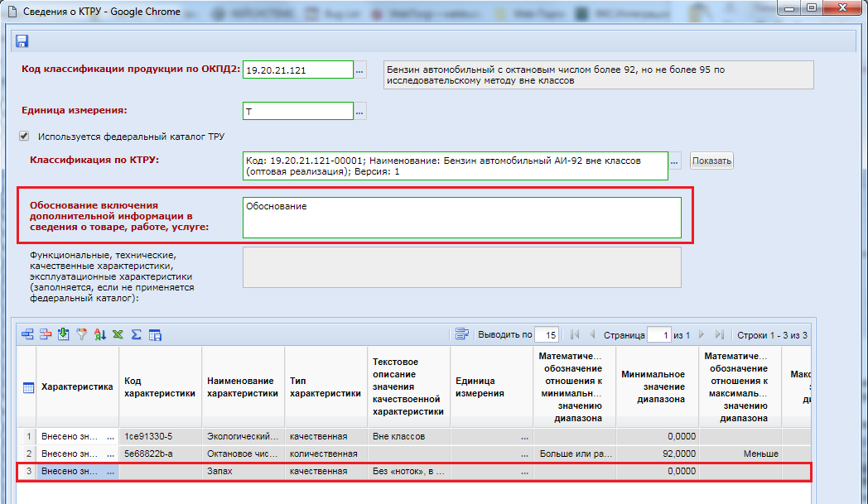Screen dimensions: 868x504
Task: Toggle the select-all grid icon in header
Action: [27, 387]
